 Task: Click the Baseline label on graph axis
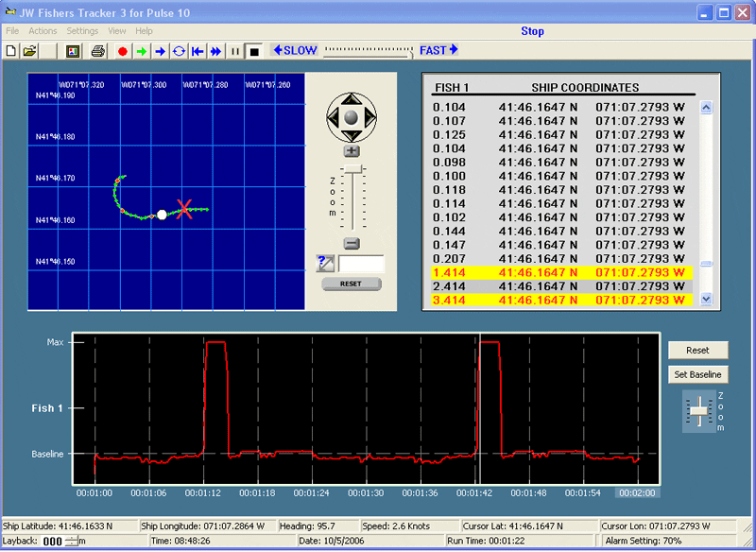(x=47, y=454)
